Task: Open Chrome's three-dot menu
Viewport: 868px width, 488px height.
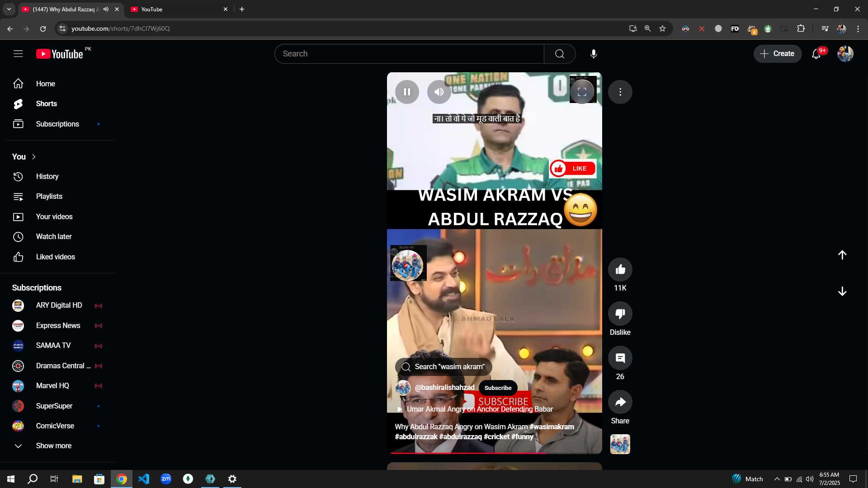Action: coord(858,28)
